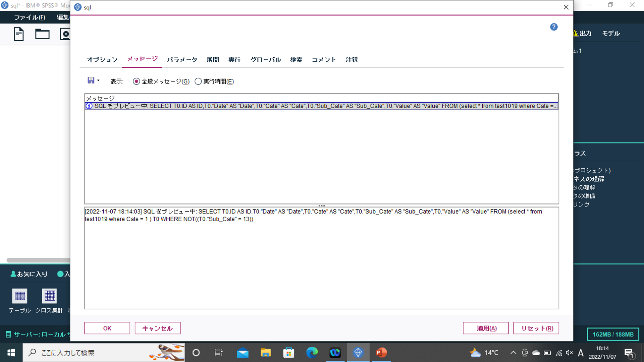Open Microsoft Edge from taskbar
This screenshot has width=644, height=362.
coord(312,353)
